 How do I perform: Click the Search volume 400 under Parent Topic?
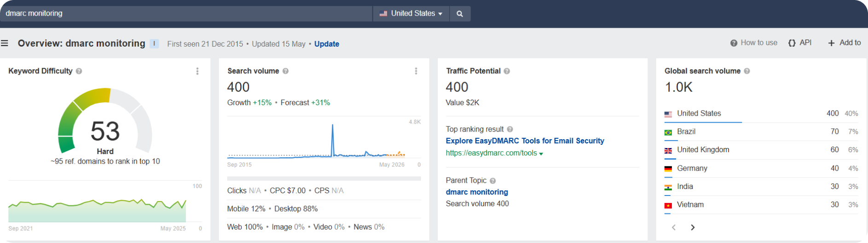(477, 204)
